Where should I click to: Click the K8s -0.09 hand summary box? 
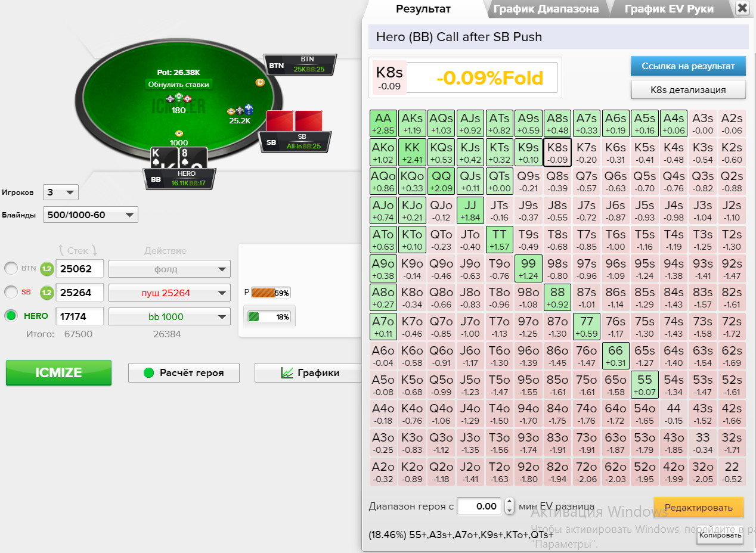[389, 77]
